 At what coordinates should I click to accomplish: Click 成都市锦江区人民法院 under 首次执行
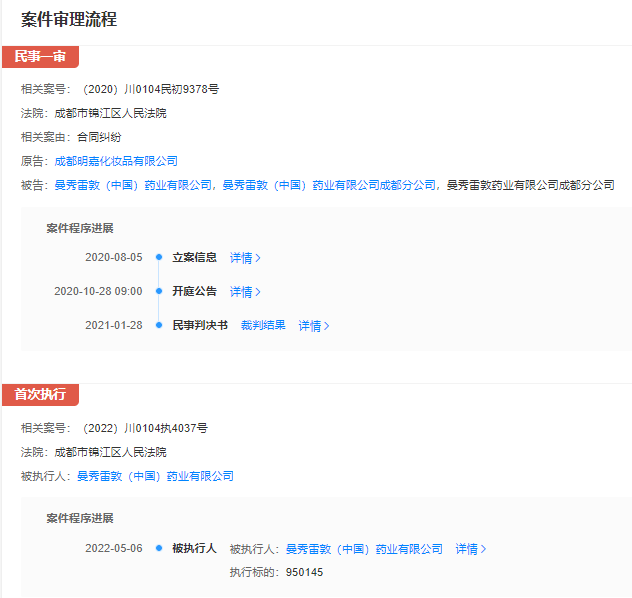click(x=110, y=452)
